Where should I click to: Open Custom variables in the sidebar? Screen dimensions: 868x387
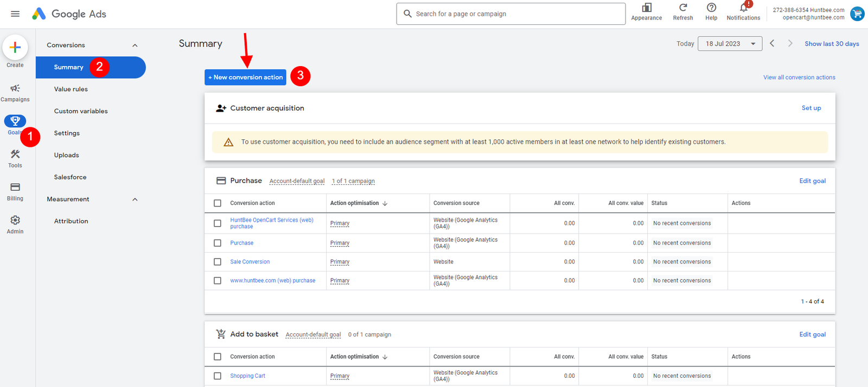point(81,111)
